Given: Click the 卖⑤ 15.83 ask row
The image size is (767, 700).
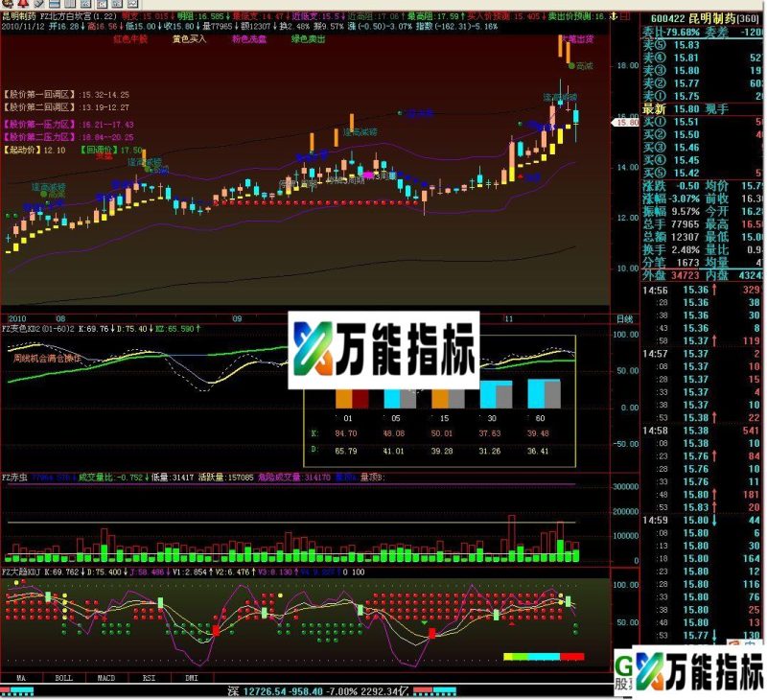Looking at the screenshot, I should pos(704,45).
